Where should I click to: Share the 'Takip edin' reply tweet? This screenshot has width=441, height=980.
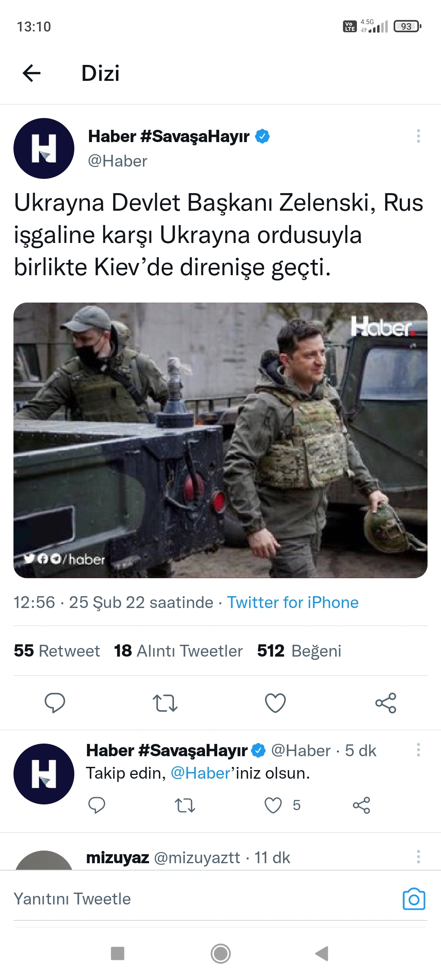[361, 805]
